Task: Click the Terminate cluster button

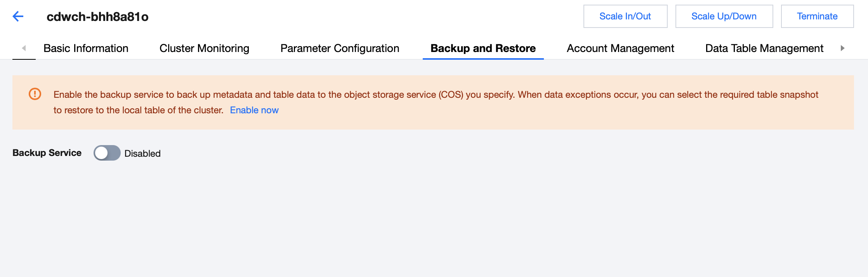Action: (817, 16)
